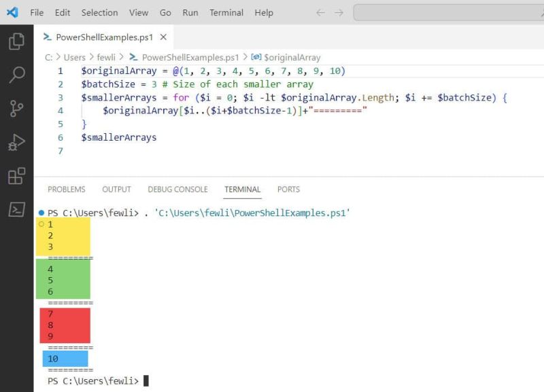Close the PowerShellExamples.ps1 tab
This screenshot has height=392, width=544.
(161, 37)
